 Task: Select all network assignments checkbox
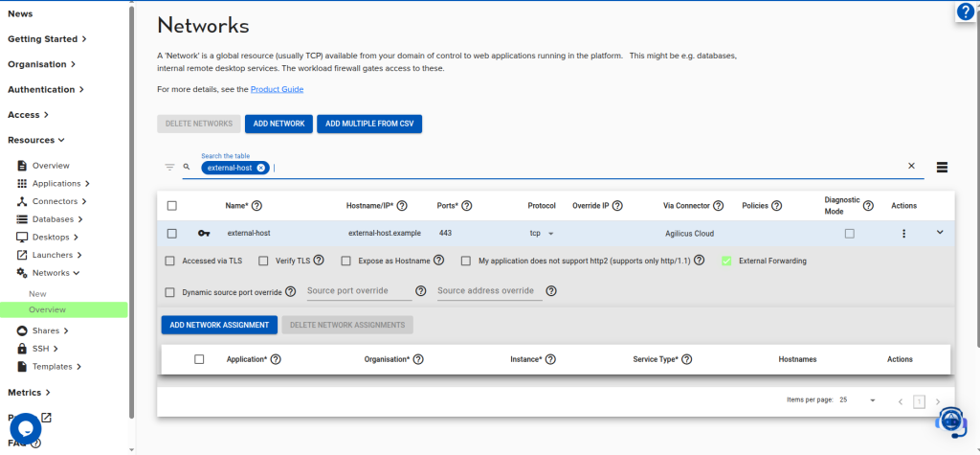[x=199, y=359]
